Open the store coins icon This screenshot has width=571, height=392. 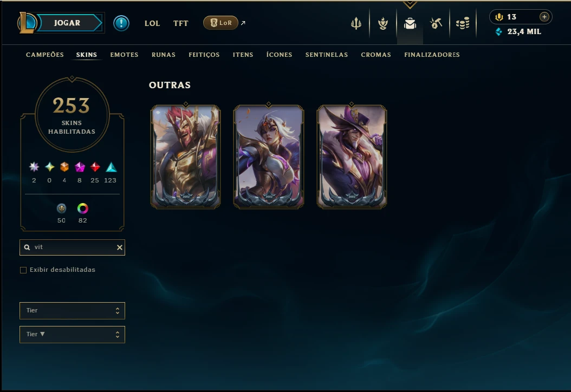tap(463, 24)
